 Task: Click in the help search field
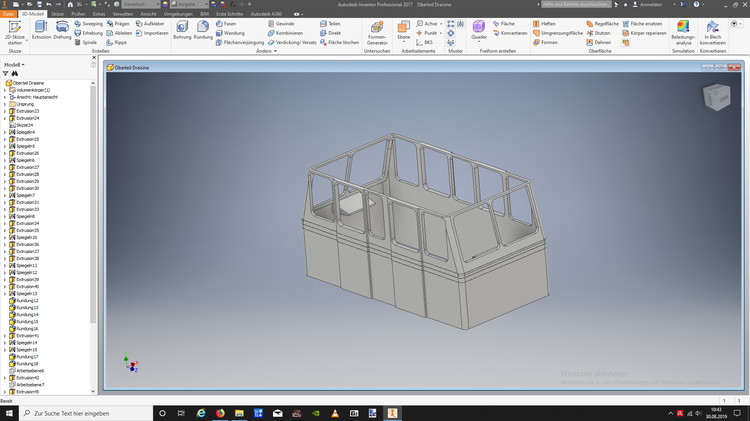575,4
